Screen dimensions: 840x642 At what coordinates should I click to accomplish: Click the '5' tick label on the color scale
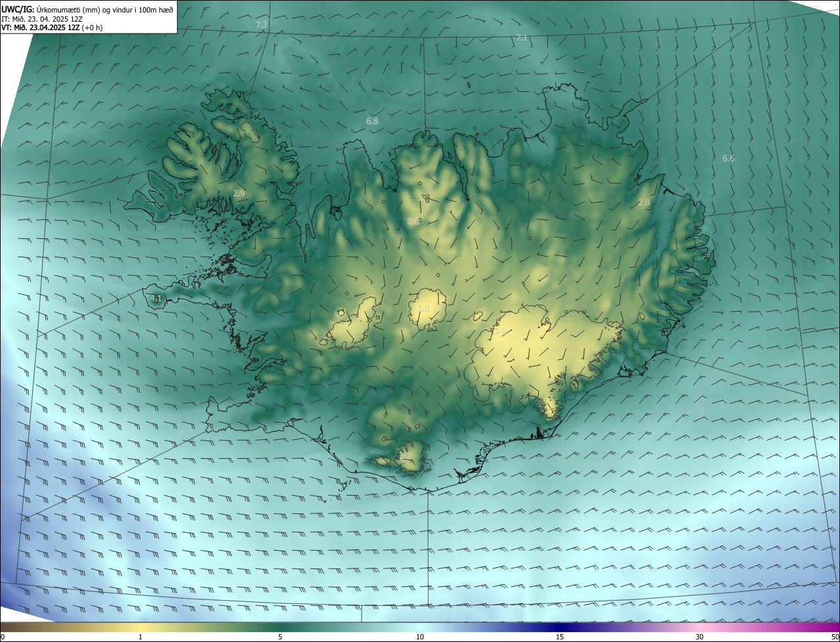(280, 637)
